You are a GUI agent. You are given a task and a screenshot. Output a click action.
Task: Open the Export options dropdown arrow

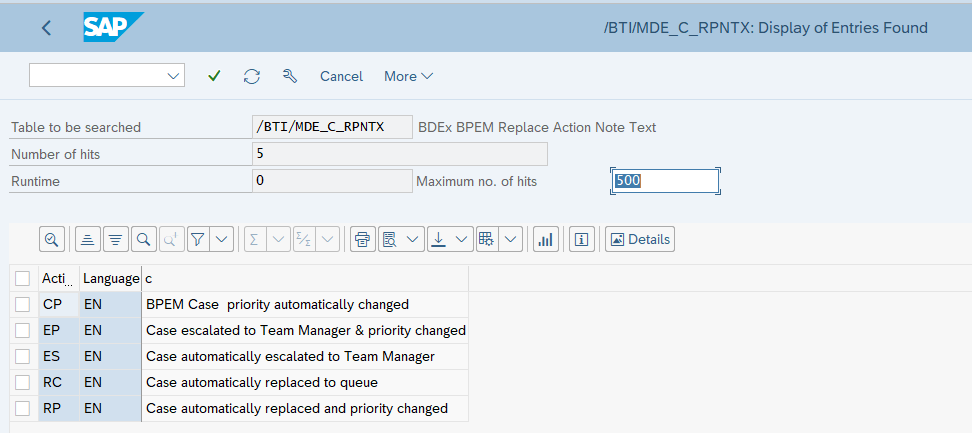[462, 240]
